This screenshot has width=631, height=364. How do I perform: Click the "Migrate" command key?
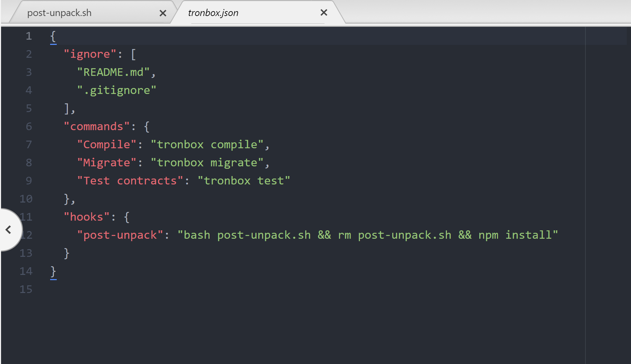(x=106, y=162)
